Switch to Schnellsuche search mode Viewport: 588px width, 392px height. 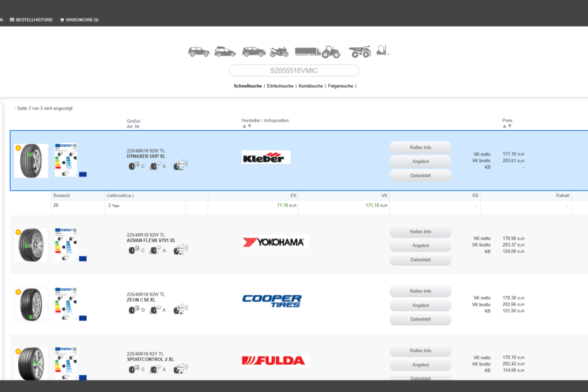[247, 86]
